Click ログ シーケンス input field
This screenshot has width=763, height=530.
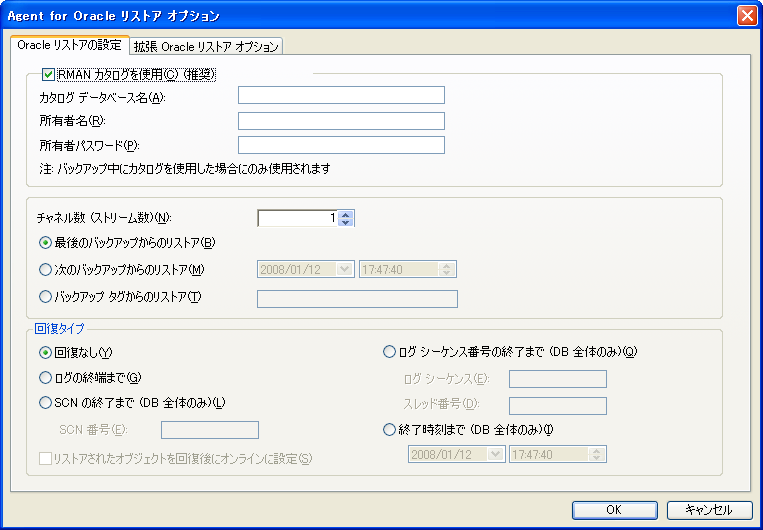558,379
